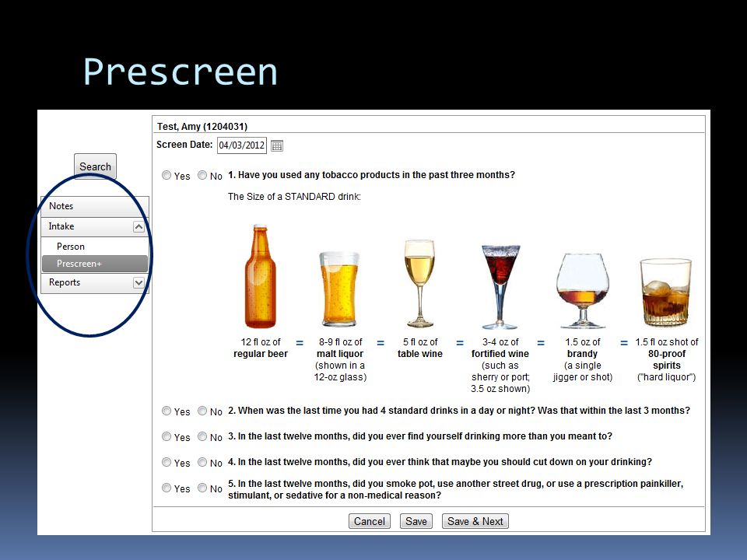Click the Screen Date input field
Screen dimensions: 747x560
(x=241, y=145)
